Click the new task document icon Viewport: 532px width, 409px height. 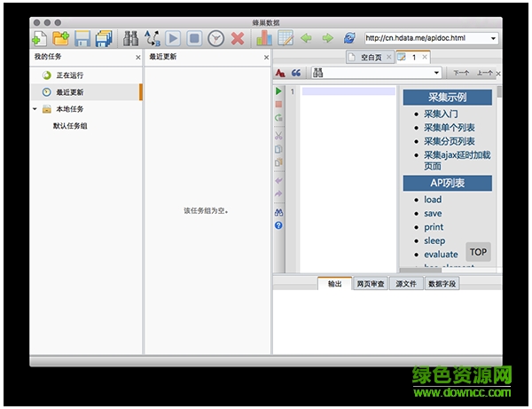point(40,38)
